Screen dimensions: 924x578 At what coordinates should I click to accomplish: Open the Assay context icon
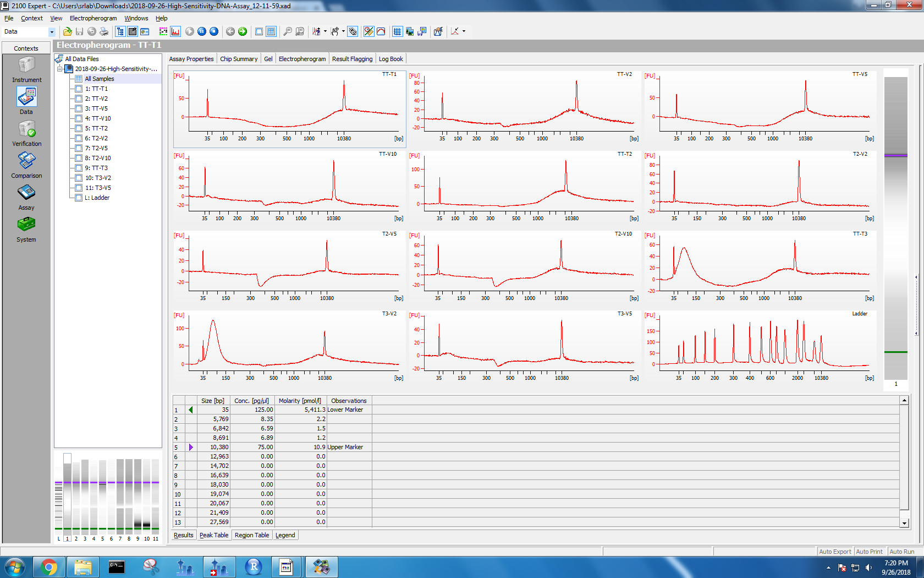pos(26,194)
